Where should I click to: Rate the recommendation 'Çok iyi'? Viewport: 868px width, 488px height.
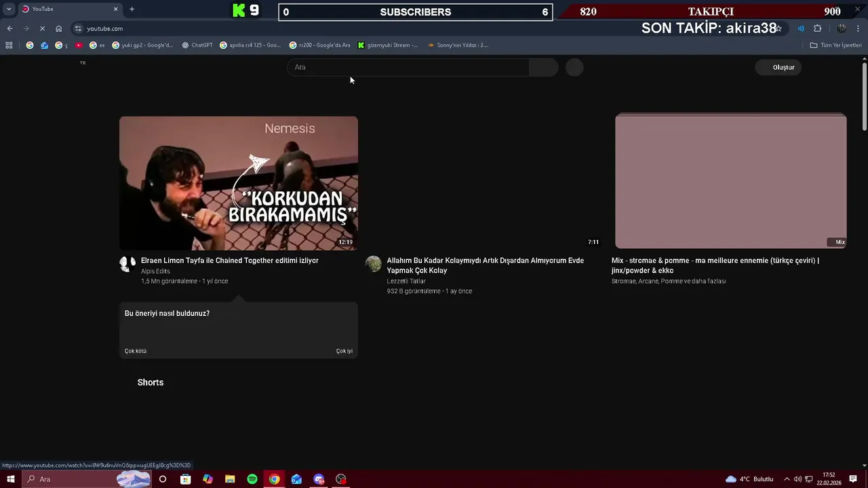point(344,351)
